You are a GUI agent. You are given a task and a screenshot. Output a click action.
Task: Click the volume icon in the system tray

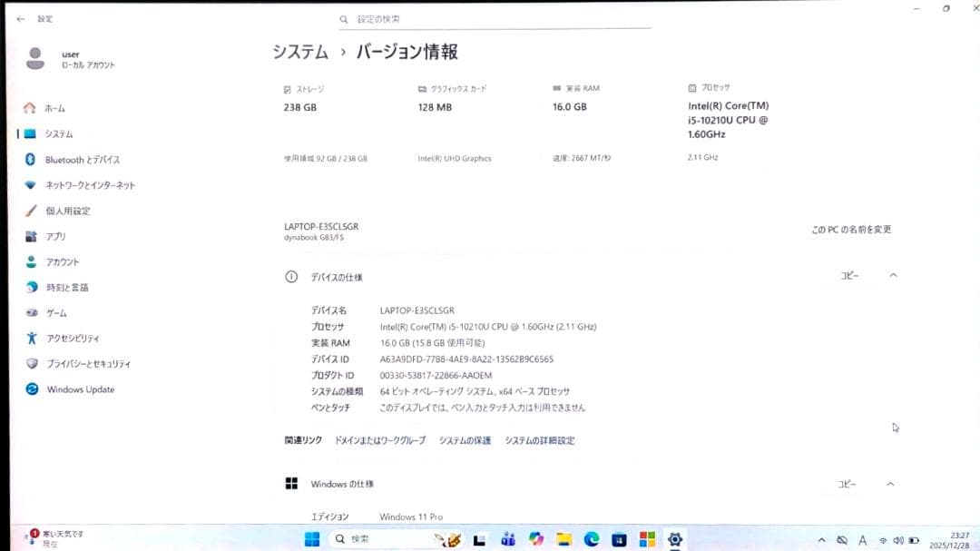(898, 540)
